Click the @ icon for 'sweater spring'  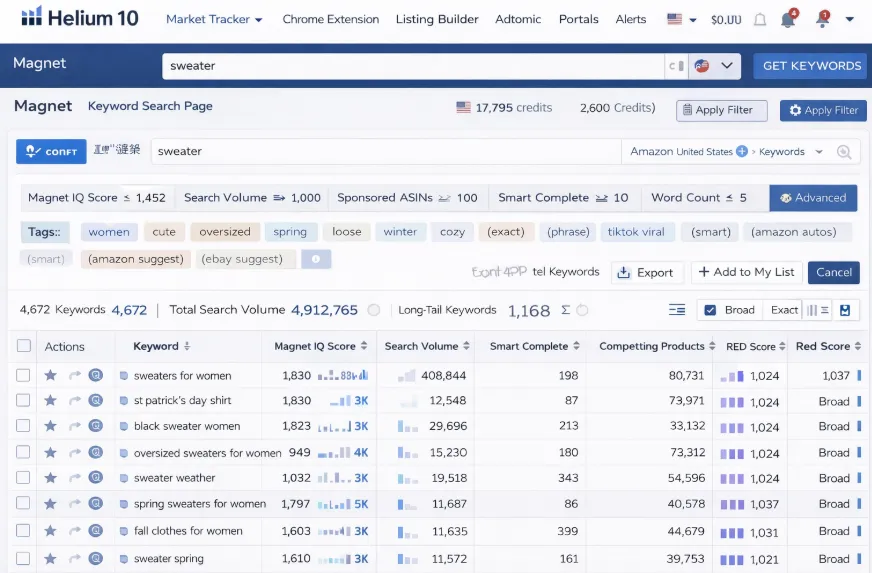96,558
